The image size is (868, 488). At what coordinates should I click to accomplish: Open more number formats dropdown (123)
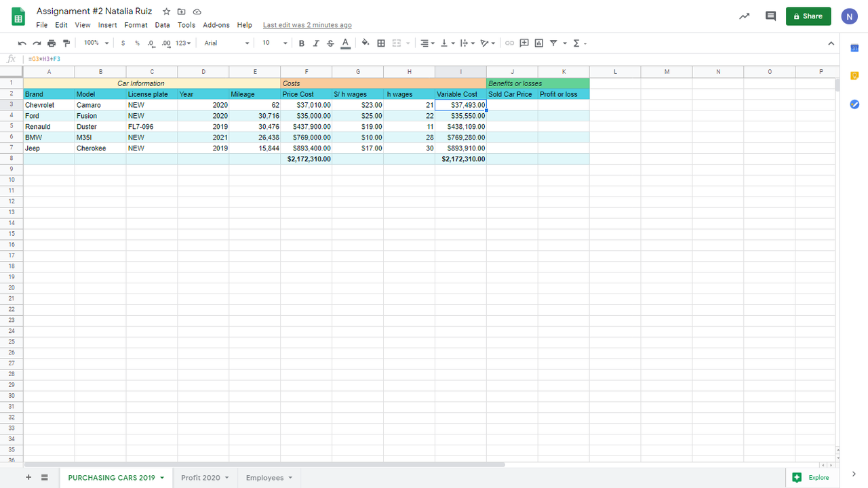(183, 43)
